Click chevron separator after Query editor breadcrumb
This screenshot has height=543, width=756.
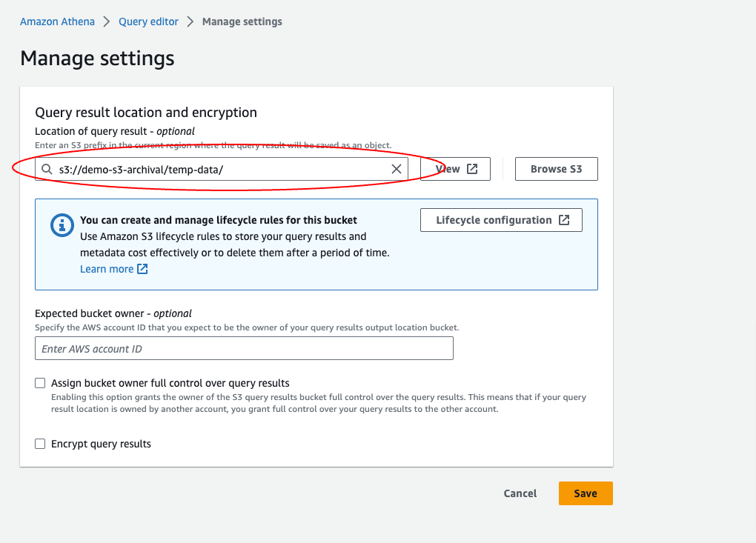coord(190,21)
